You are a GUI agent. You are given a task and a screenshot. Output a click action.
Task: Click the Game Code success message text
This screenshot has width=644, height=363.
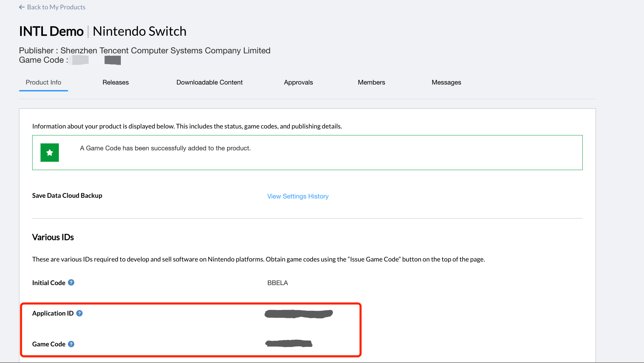165,148
